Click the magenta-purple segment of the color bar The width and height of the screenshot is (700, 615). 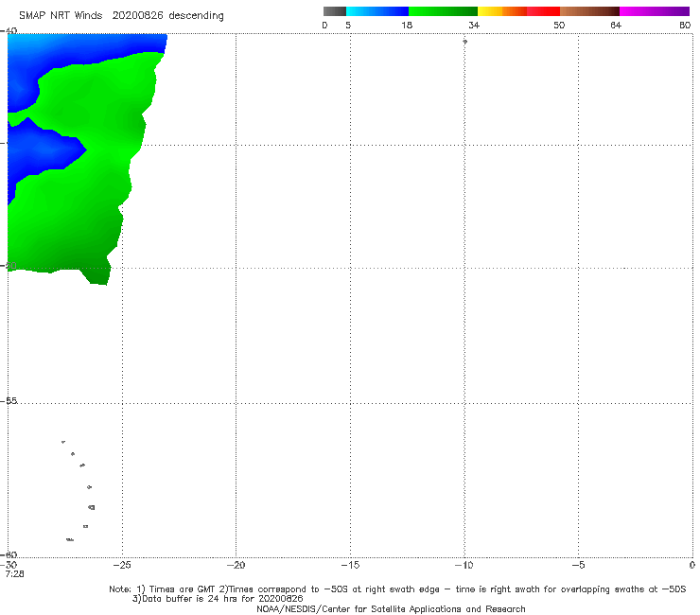tap(655, 11)
